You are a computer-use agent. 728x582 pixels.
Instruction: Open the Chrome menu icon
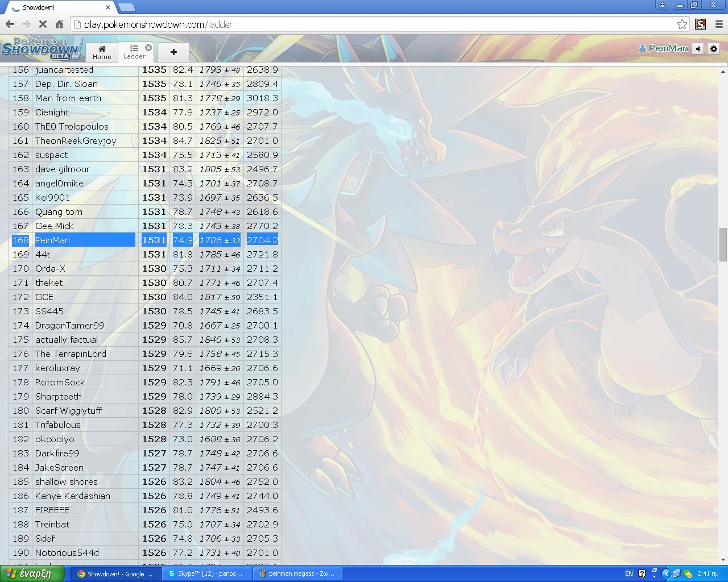pyautogui.click(x=719, y=24)
